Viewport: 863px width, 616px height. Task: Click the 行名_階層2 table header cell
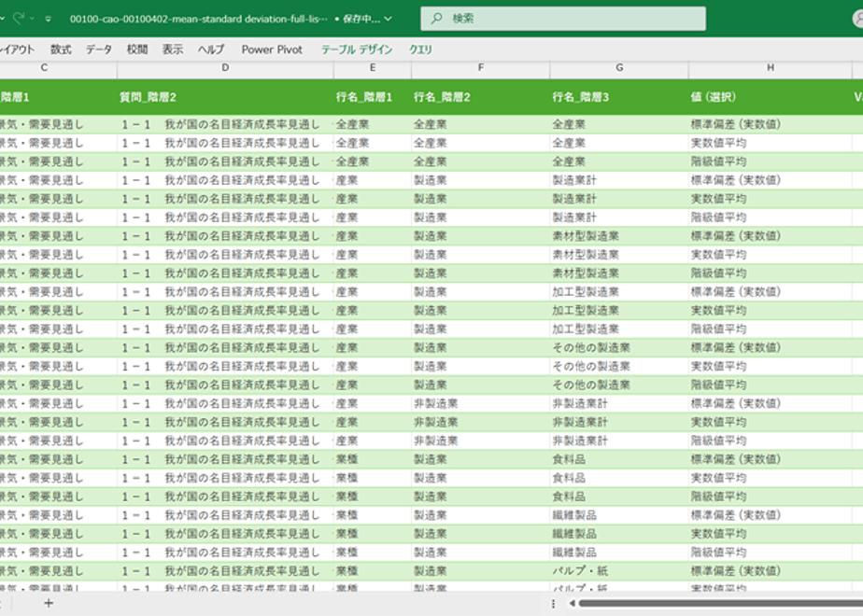[480, 97]
